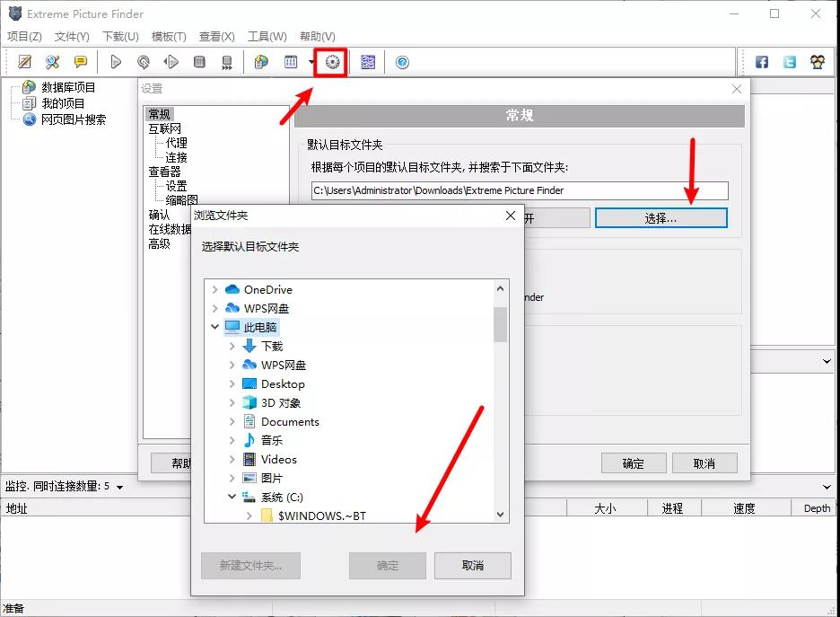Screen dimensions: 840x617
Task: Click the two-people friends toolbar icon
Action: (x=818, y=62)
